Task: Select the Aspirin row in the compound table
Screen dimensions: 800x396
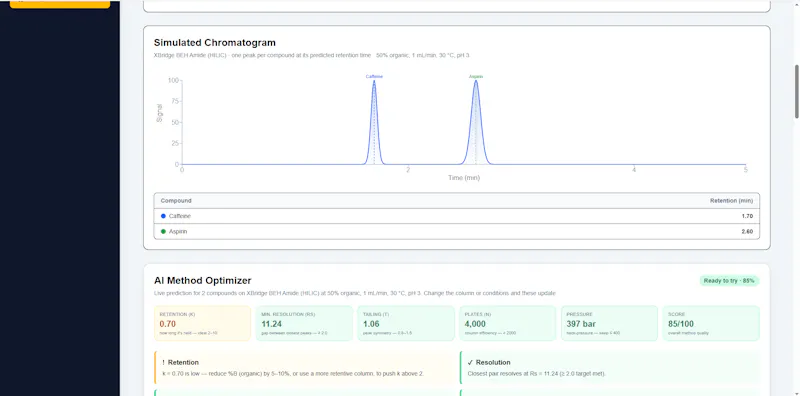Action: pos(457,231)
